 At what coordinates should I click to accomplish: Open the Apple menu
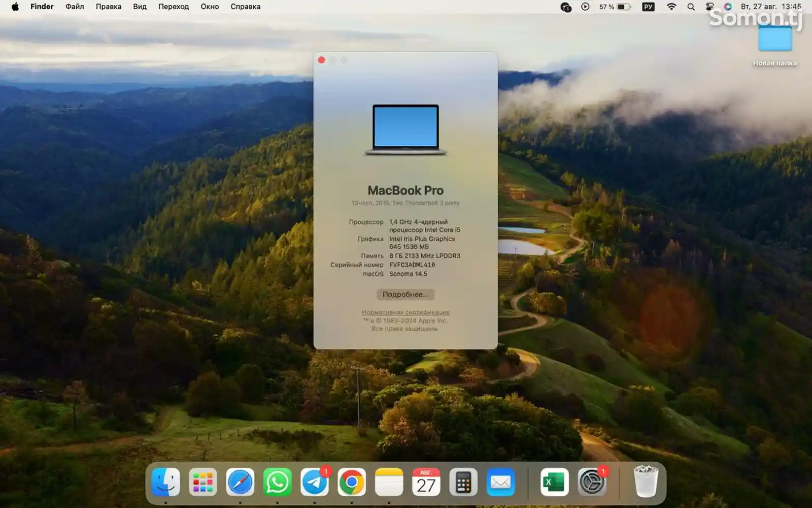[15, 7]
